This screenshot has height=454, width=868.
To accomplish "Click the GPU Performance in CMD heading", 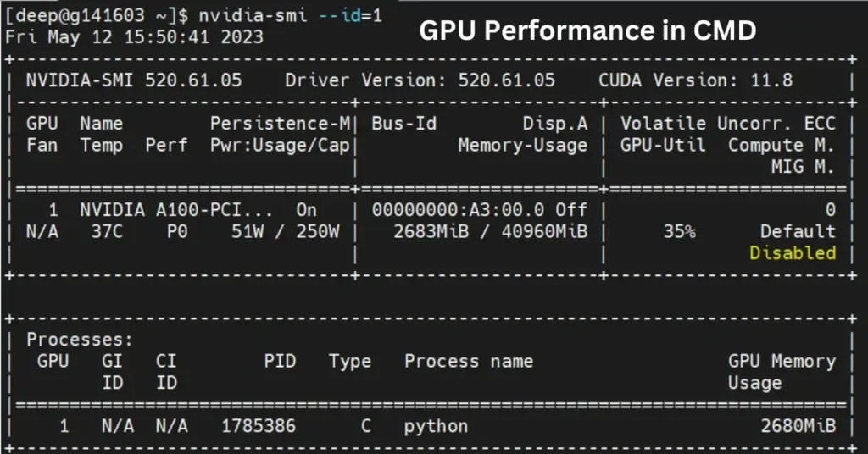I will (587, 30).
